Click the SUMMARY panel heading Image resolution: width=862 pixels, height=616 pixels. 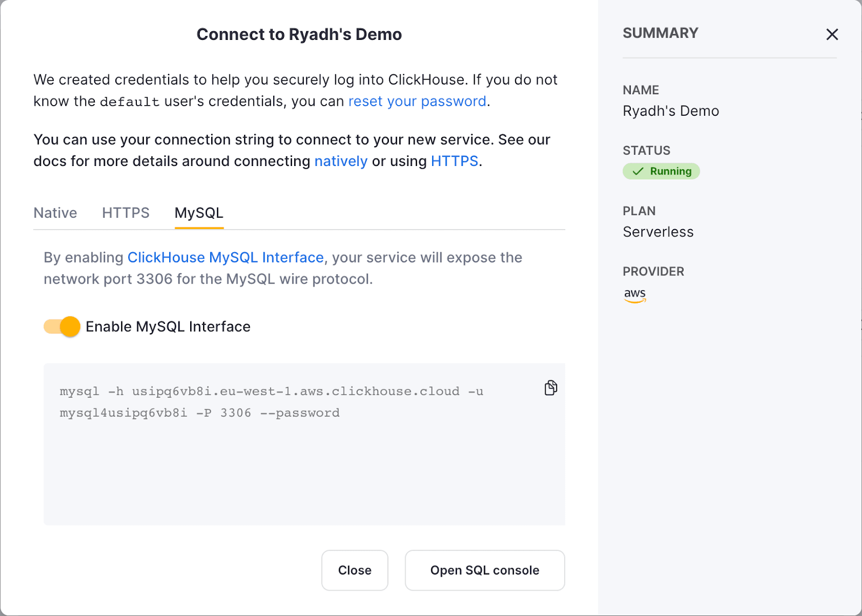click(x=660, y=33)
